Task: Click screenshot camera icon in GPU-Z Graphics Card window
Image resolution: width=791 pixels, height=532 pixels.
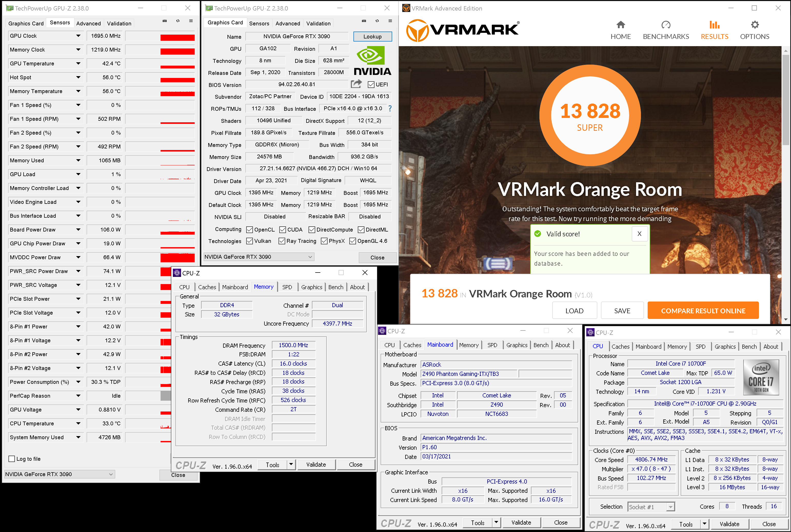Action: point(364,21)
